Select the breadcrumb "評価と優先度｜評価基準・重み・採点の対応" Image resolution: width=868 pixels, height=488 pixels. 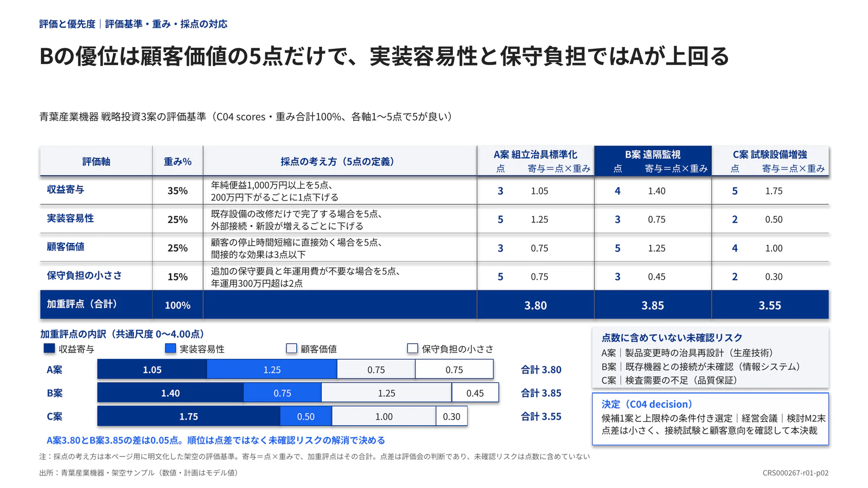click(x=133, y=24)
